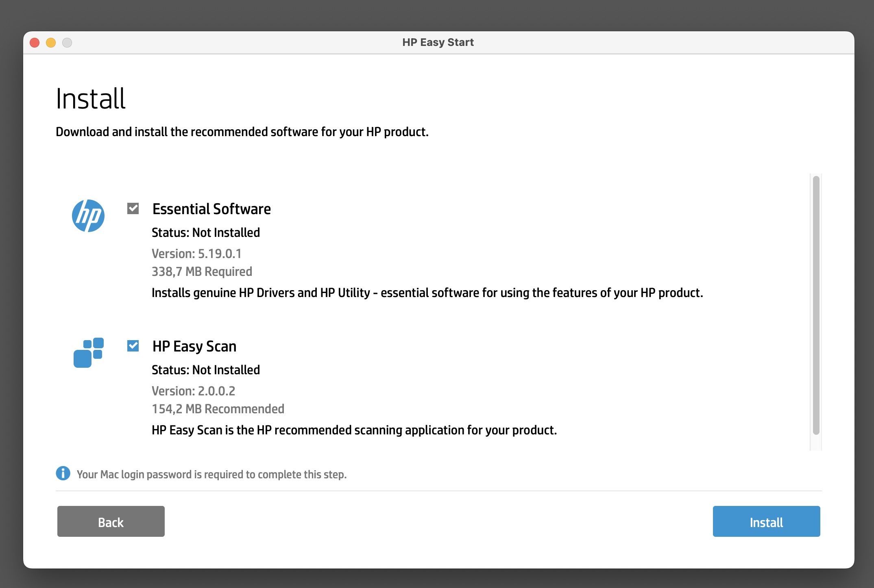Go back with the Back button
This screenshot has height=588, width=874.
[x=111, y=521]
